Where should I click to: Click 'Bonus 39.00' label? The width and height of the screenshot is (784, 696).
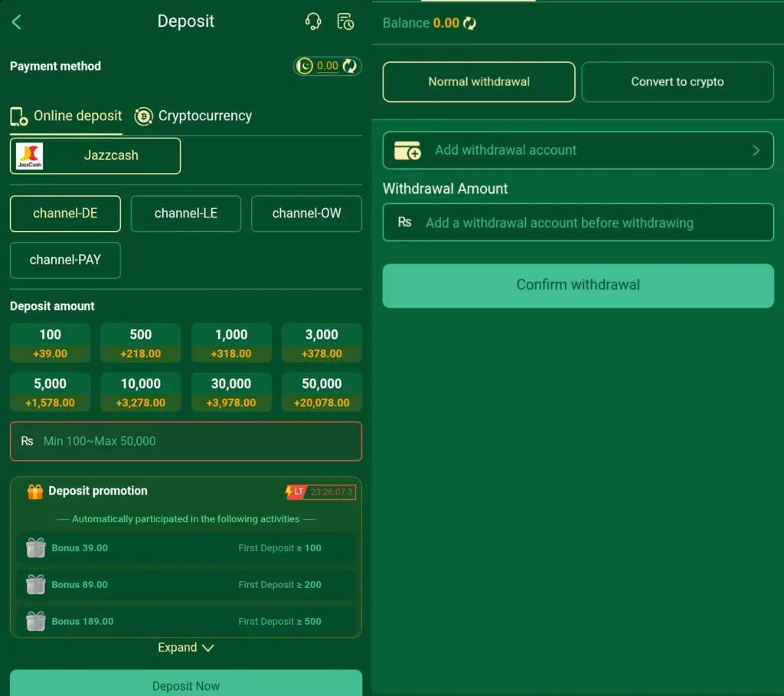tap(80, 548)
